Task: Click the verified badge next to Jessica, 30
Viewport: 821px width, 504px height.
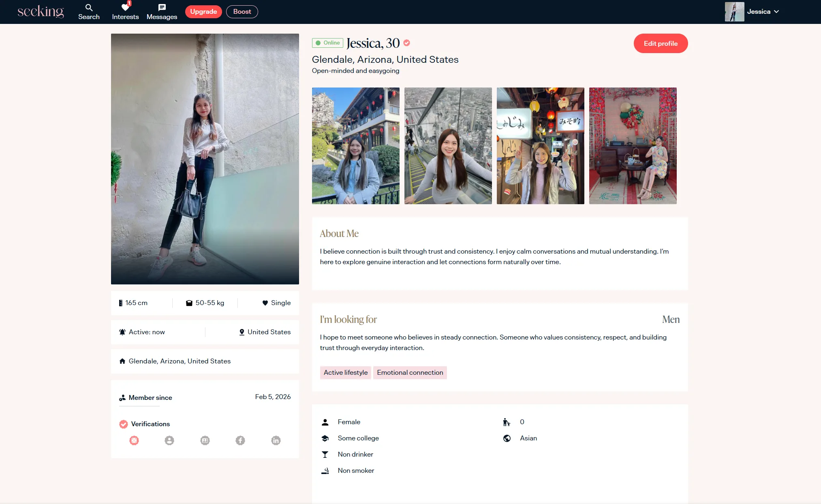Action: point(407,43)
